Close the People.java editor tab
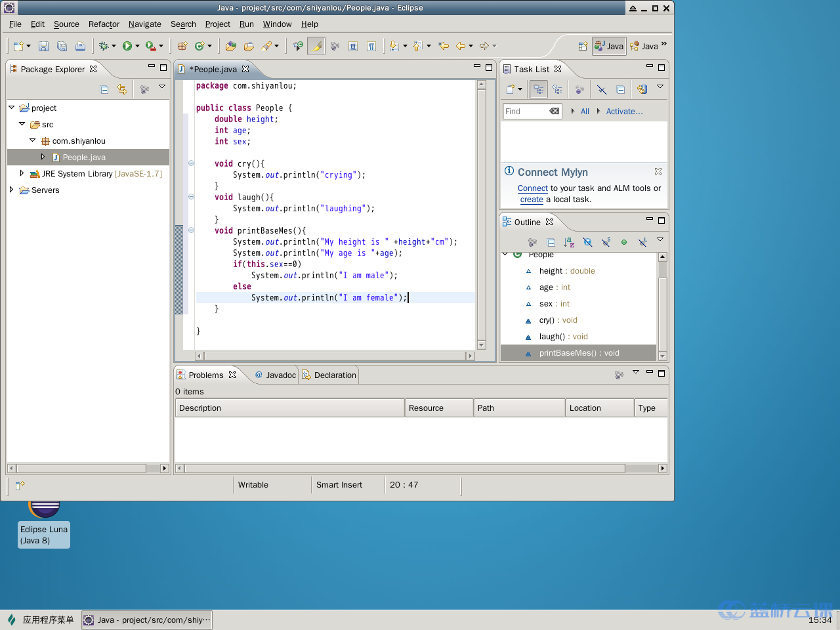Viewport: 840px width, 630px height. [245, 69]
